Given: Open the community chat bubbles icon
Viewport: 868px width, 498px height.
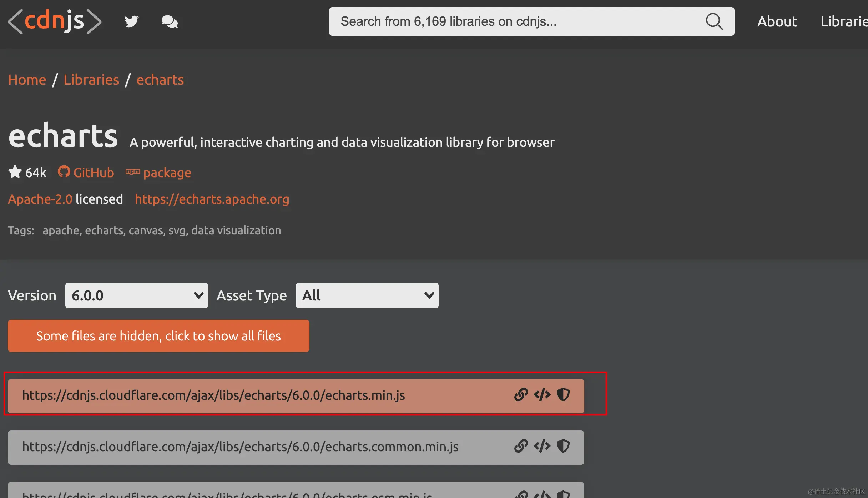Looking at the screenshot, I should pyautogui.click(x=170, y=22).
